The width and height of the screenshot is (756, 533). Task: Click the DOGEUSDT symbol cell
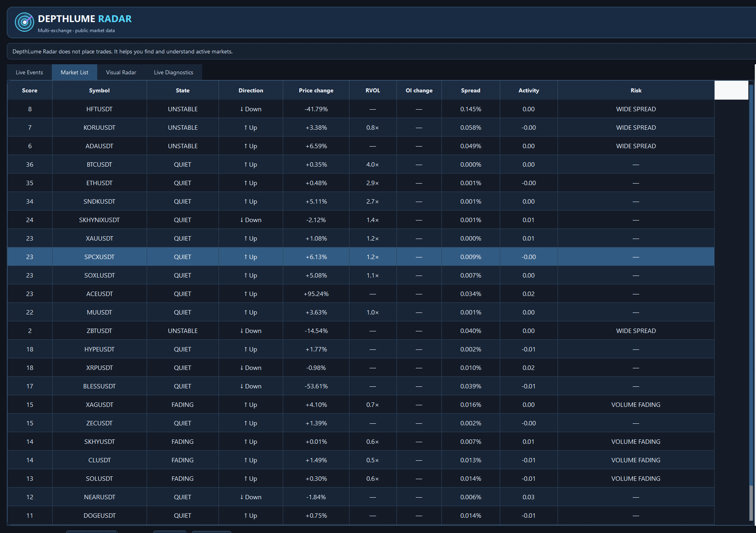click(x=99, y=515)
